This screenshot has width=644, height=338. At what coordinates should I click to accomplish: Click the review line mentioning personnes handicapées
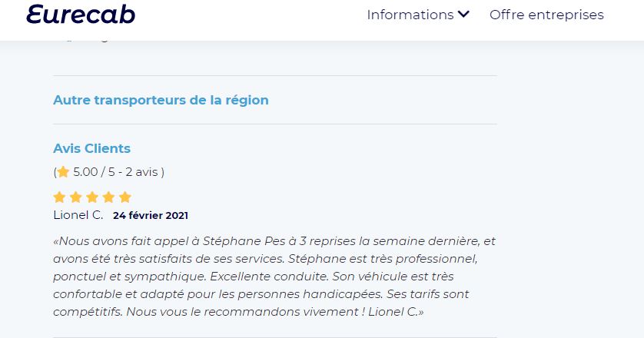(x=261, y=294)
